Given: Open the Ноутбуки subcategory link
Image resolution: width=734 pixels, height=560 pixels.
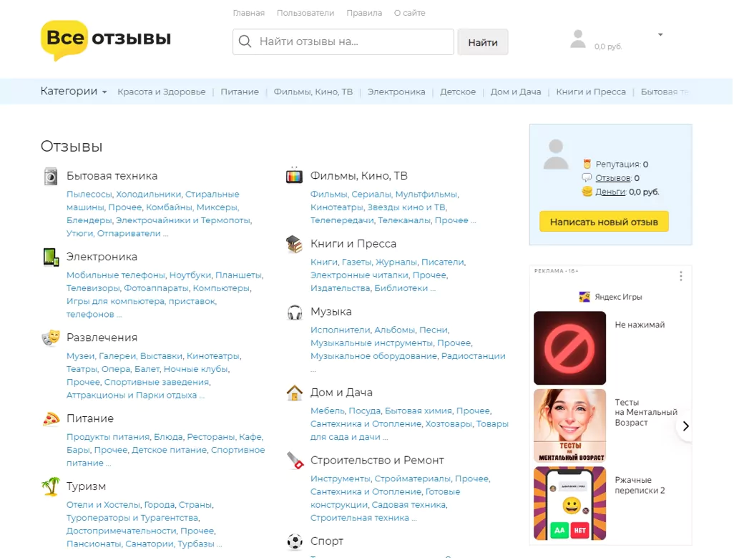Looking at the screenshot, I should [x=190, y=275].
